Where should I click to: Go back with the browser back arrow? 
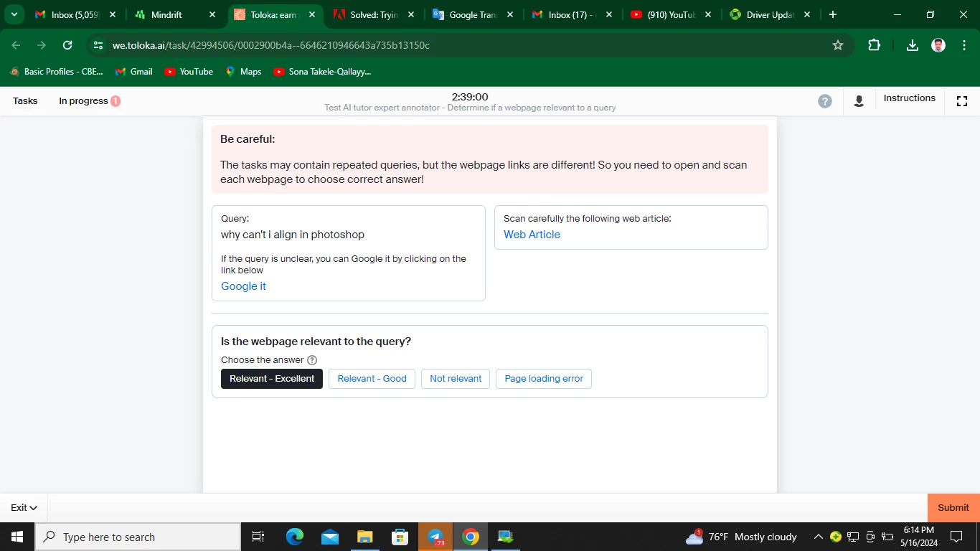[x=17, y=45]
